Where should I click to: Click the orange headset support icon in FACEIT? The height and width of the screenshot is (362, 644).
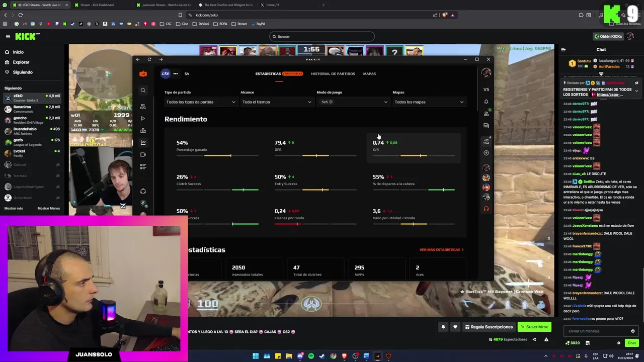pos(486,209)
